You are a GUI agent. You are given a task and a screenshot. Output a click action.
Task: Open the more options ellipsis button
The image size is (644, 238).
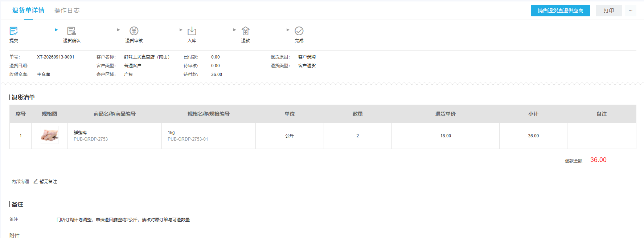point(631,11)
